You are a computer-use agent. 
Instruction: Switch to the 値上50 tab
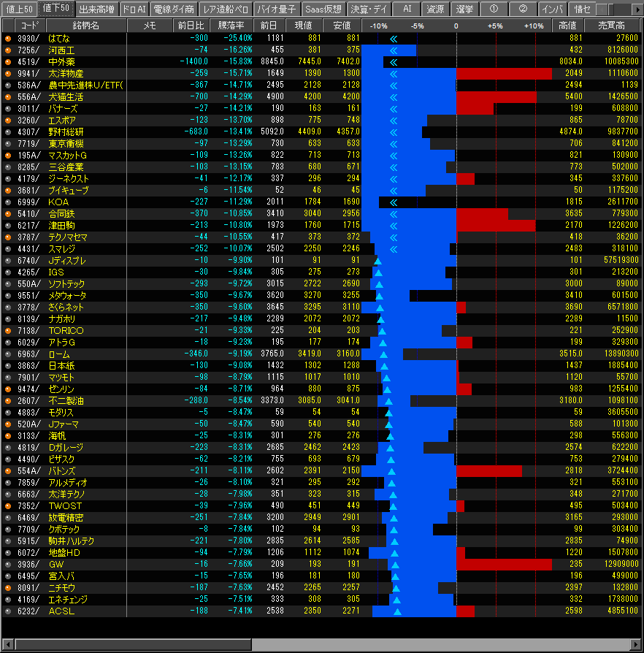(18, 9)
